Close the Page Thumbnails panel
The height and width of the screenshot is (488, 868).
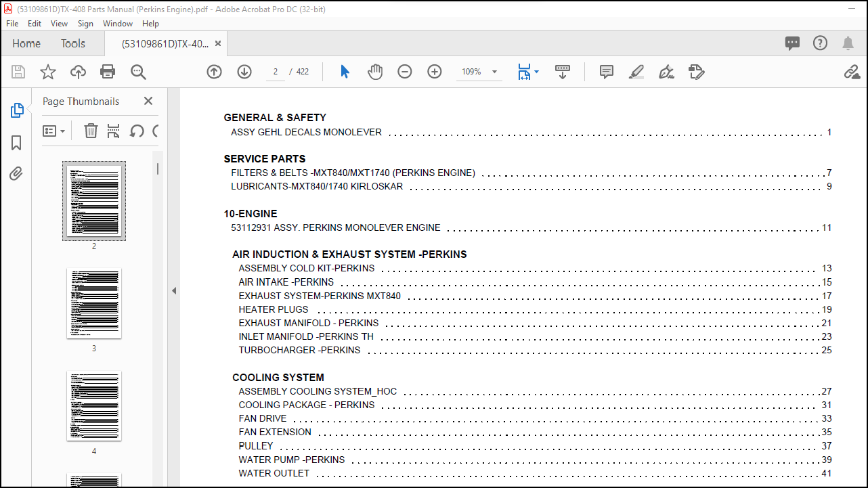(x=148, y=101)
